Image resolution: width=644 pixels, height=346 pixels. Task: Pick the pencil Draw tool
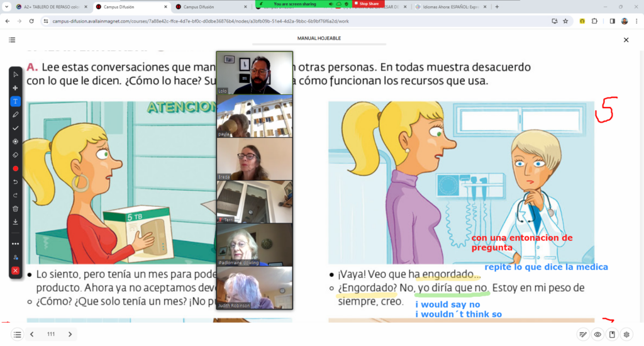pos(16,114)
